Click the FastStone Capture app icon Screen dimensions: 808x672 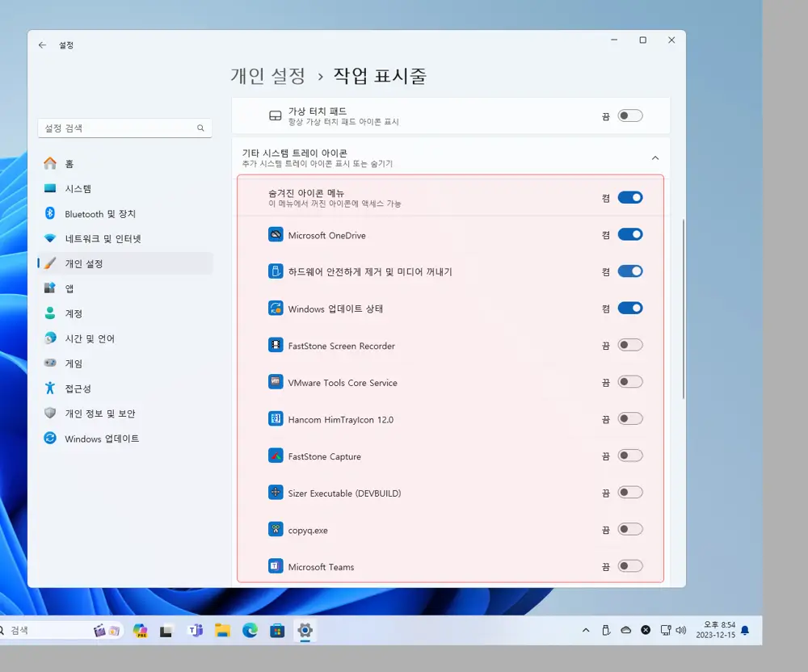click(276, 456)
